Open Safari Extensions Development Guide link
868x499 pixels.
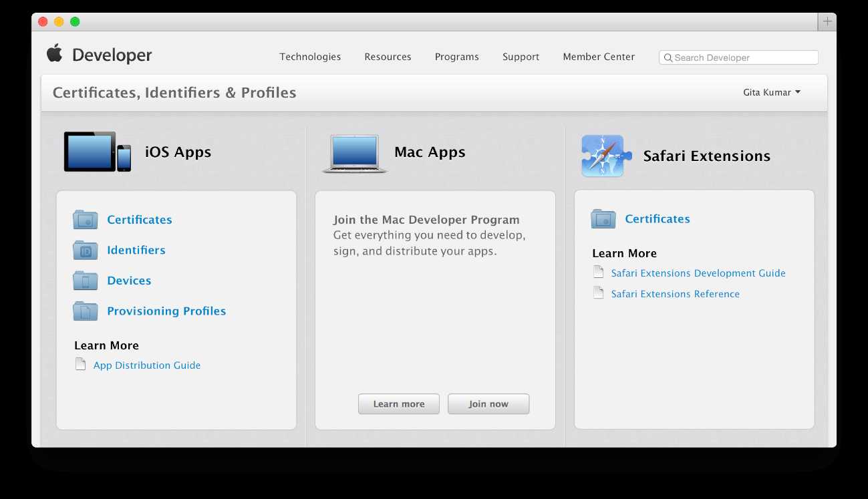[698, 273]
